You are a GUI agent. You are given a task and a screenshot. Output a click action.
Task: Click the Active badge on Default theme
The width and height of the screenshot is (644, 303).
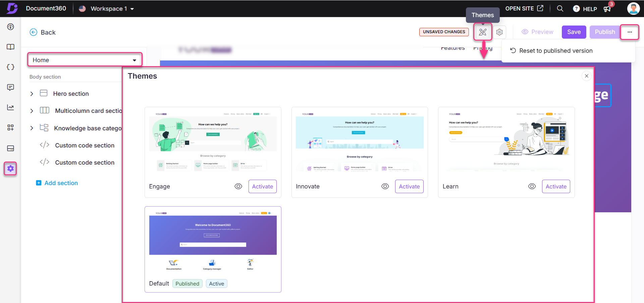tap(217, 284)
